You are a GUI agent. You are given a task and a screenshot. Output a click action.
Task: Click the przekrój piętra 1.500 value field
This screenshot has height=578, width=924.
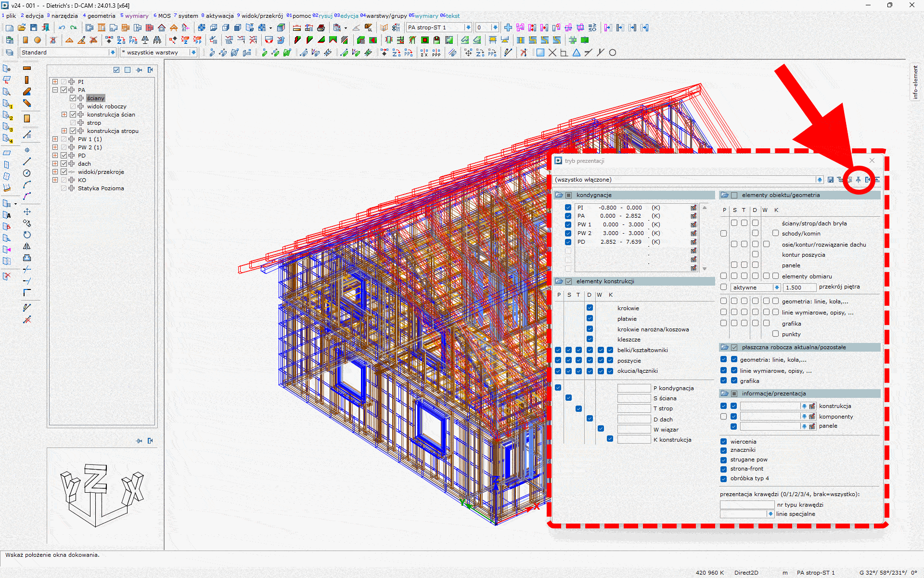[x=799, y=288]
